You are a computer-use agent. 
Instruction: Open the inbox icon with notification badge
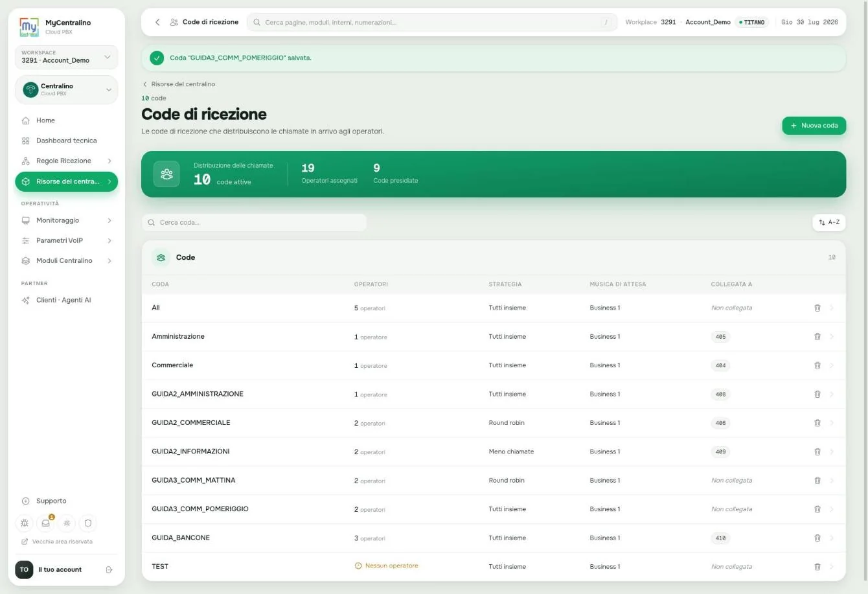46,523
